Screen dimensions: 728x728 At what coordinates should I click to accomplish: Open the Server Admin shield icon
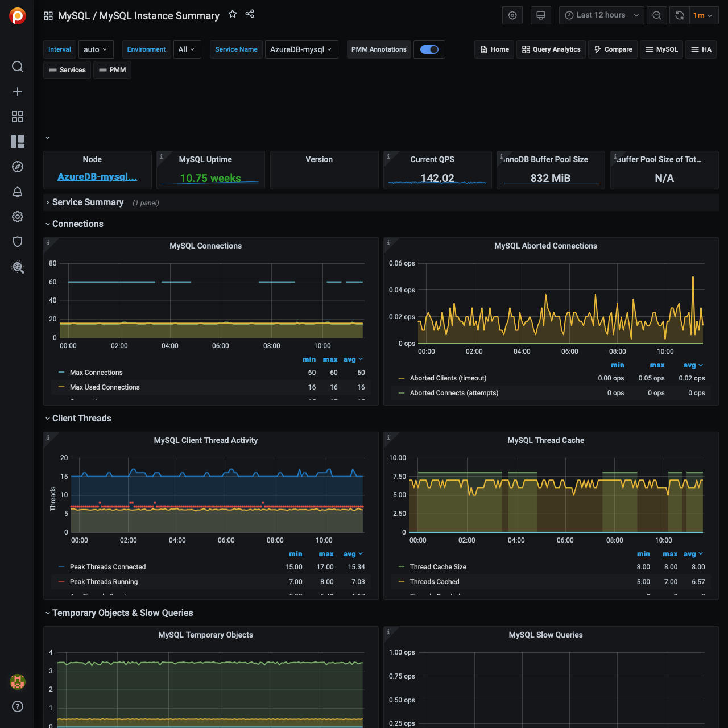point(18,242)
